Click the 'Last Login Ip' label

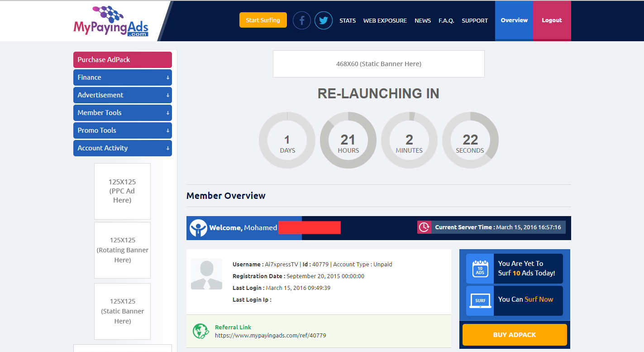coord(252,300)
